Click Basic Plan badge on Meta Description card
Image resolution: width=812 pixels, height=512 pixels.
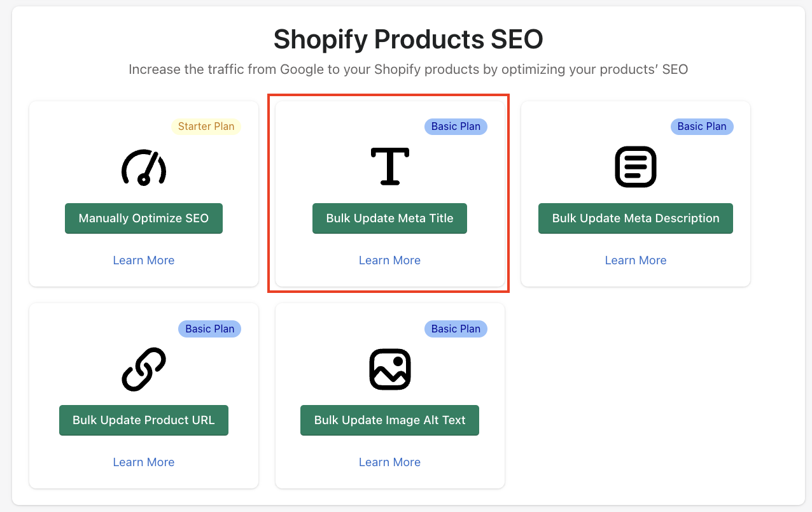click(702, 126)
